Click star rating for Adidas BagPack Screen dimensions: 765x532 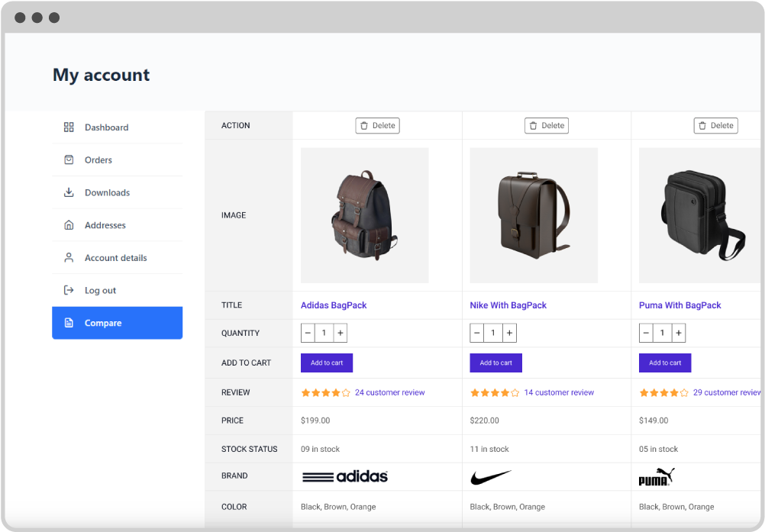click(325, 392)
